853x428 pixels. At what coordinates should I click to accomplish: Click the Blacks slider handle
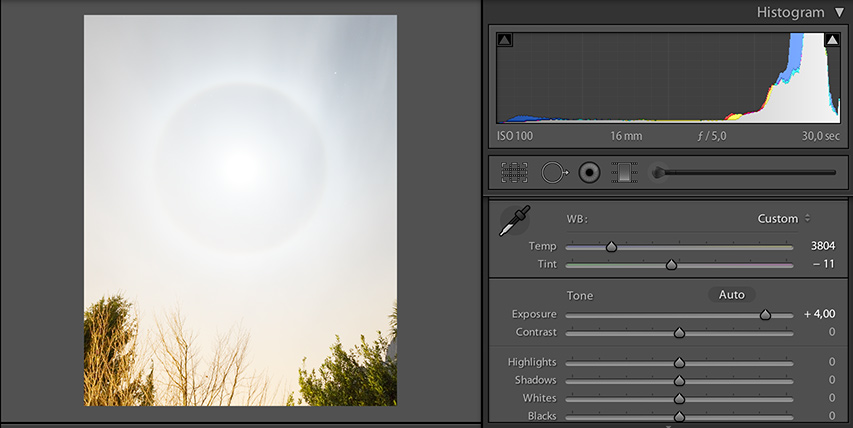pyautogui.click(x=679, y=417)
